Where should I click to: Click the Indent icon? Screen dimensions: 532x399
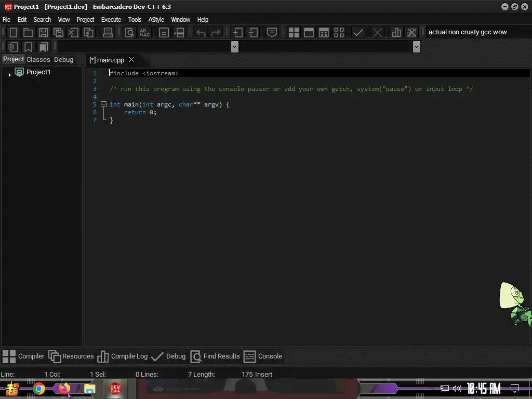237,33
